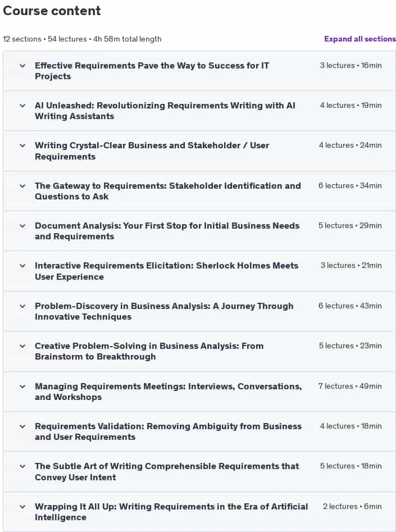Select Managing Requirements Meetings section title
The width and height of the screenshot is (396, 532).
(169, 392)
